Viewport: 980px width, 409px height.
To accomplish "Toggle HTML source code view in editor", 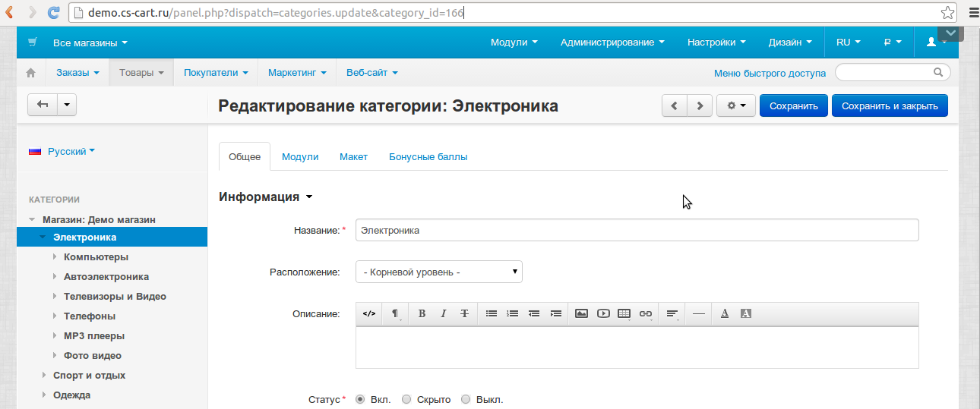I will tap(369, 313).
